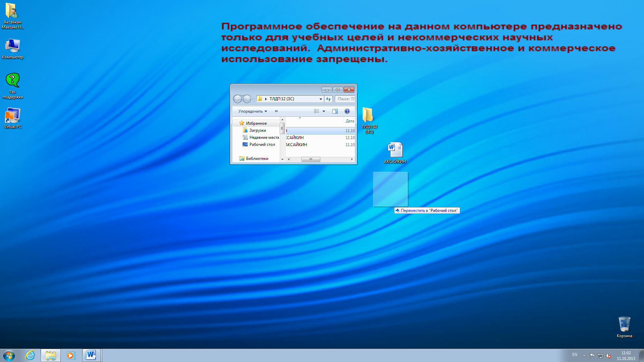Go back in the Explorer window
644x362 pixels.
point(237,99)
